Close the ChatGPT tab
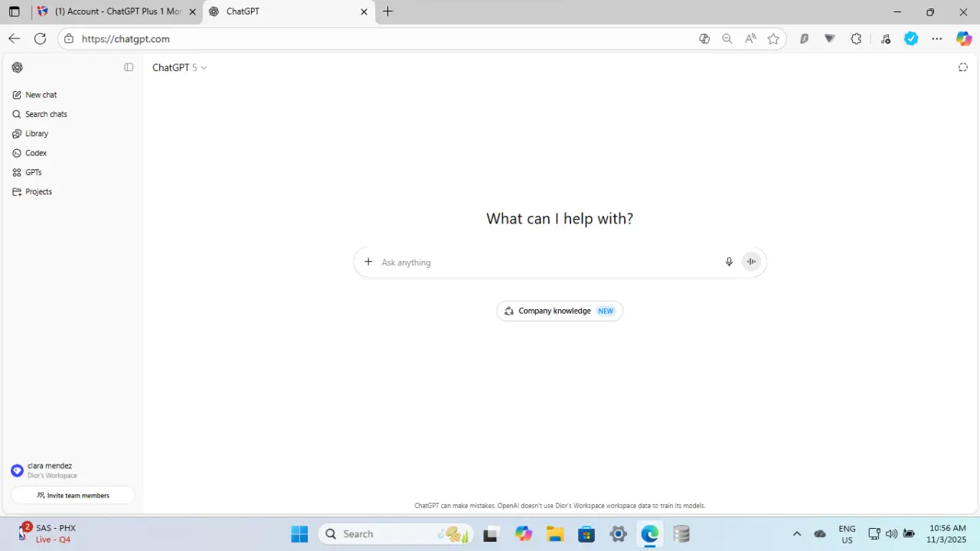The image size is (980, 551). 364,11
